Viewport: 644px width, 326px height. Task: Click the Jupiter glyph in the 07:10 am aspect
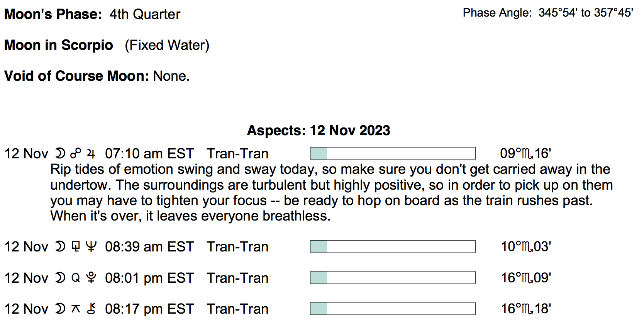point(91,154)
